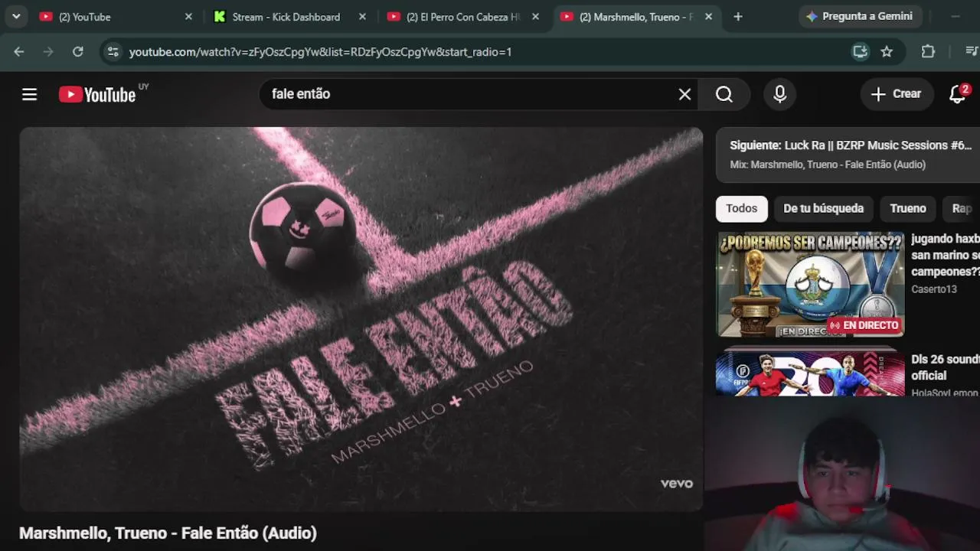
Task: Select the 'Trueno' filter chip
Action: coord(908,208)
